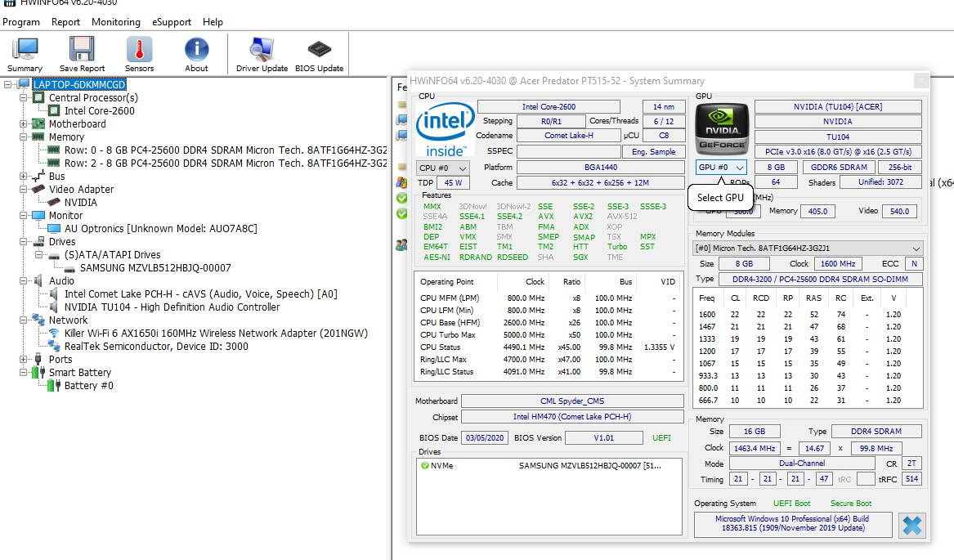Open the Help menu

click(213, 22)
